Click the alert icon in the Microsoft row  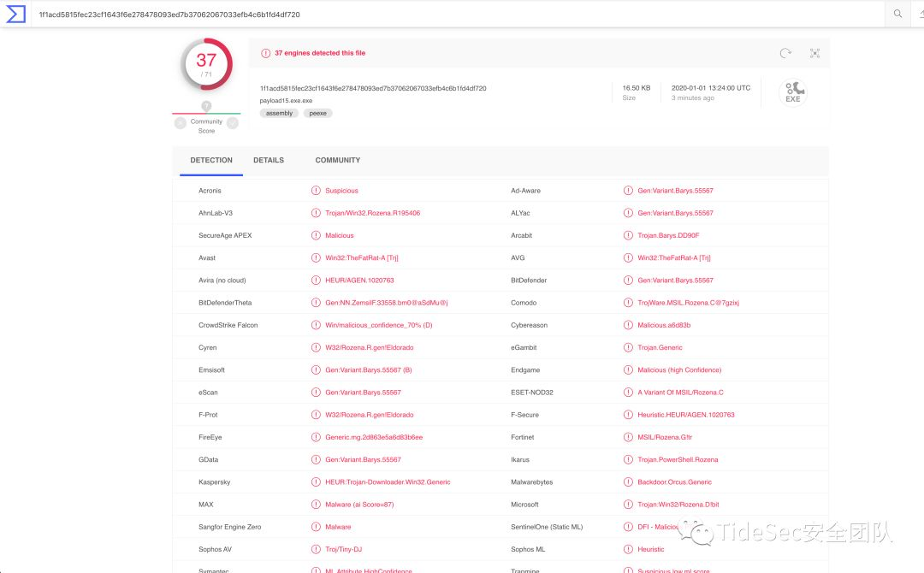coord(628,505)
